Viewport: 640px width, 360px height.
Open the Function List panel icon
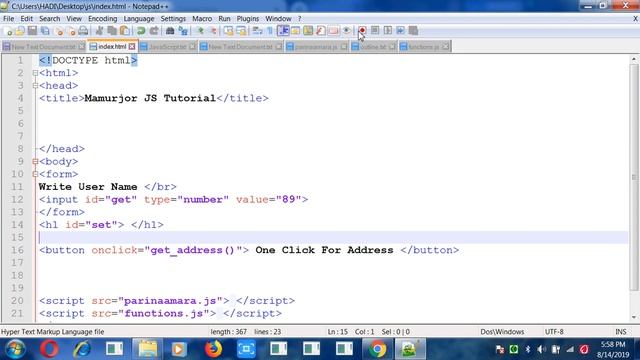321,31
